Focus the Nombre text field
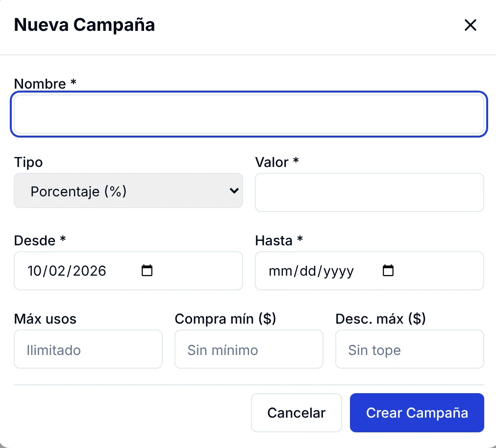 249,114
